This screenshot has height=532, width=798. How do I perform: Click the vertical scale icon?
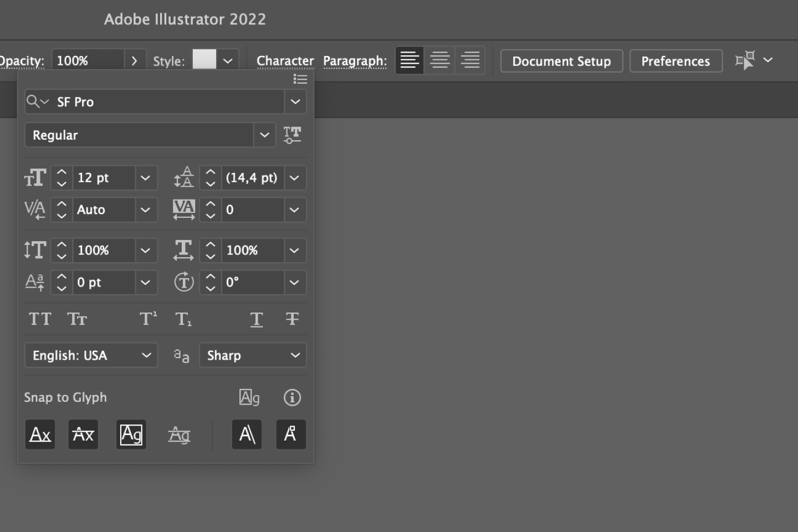(35, 250)
